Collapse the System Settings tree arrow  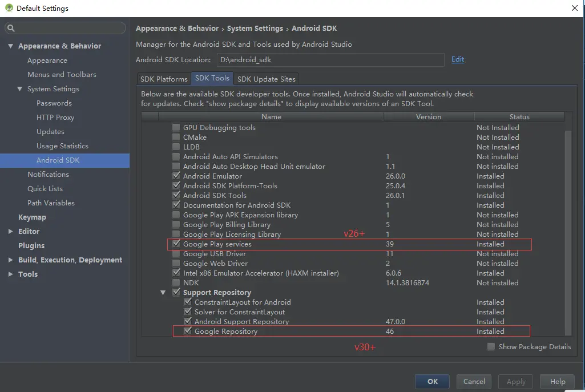click(x=20, y=89)
